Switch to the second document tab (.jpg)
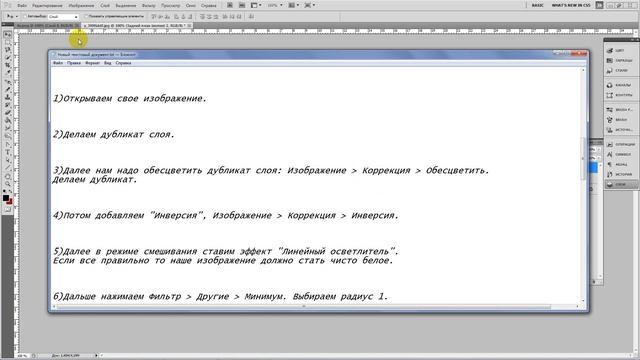The height and width of the screenshot is (360, 640). 137,25
